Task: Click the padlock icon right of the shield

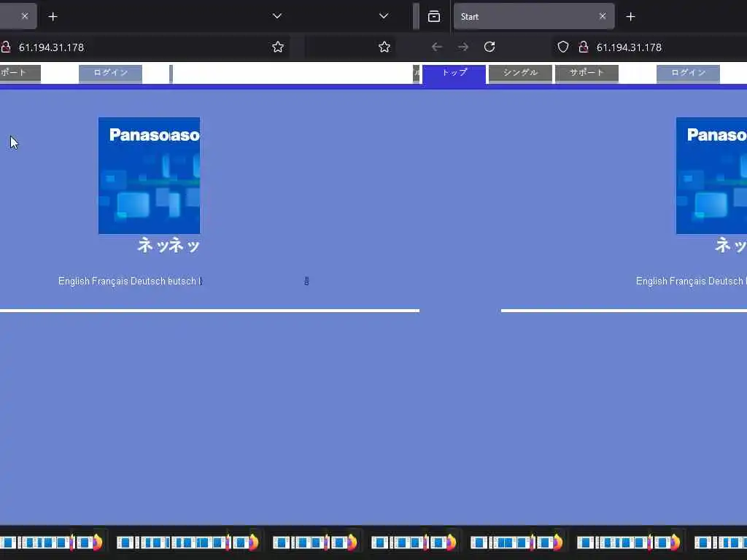Action: [583, 47]
